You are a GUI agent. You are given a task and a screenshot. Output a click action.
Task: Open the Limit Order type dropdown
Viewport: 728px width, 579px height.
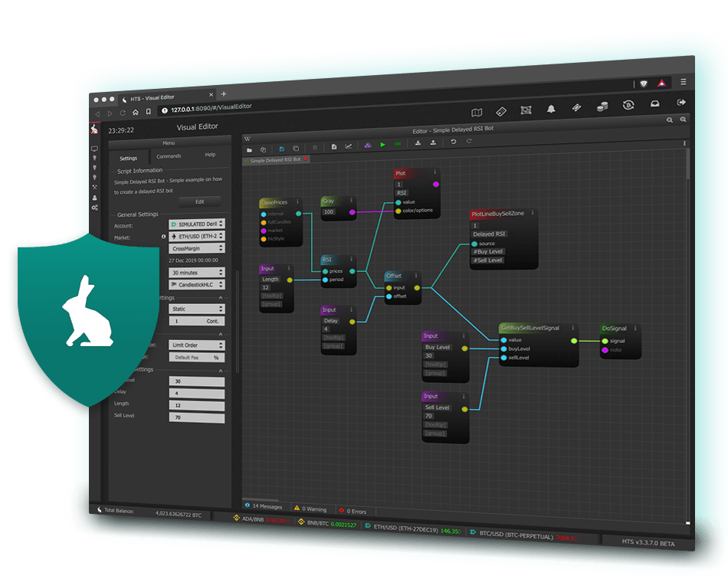(x=196, y=345)
